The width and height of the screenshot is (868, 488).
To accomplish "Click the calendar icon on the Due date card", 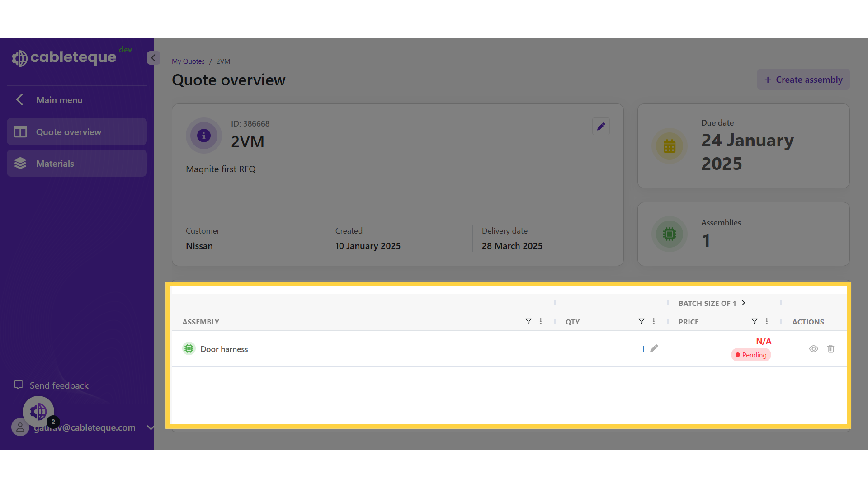I will pyautogui.click(x=670, y=146).
